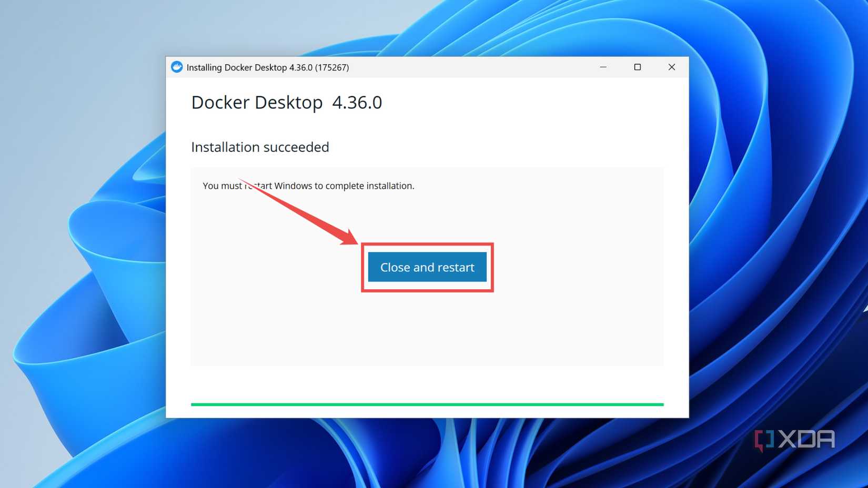
Task: Click the green progress bar at the bottom
Action: pyautogui.click(x=427, y=404)
